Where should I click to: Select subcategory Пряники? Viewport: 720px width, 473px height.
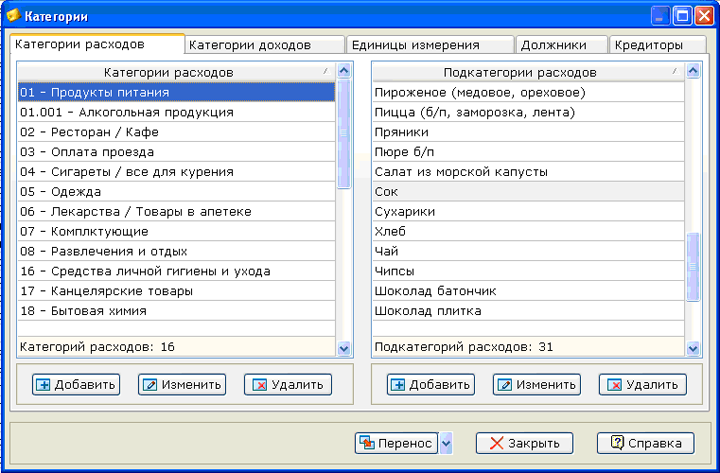(529, 132)
